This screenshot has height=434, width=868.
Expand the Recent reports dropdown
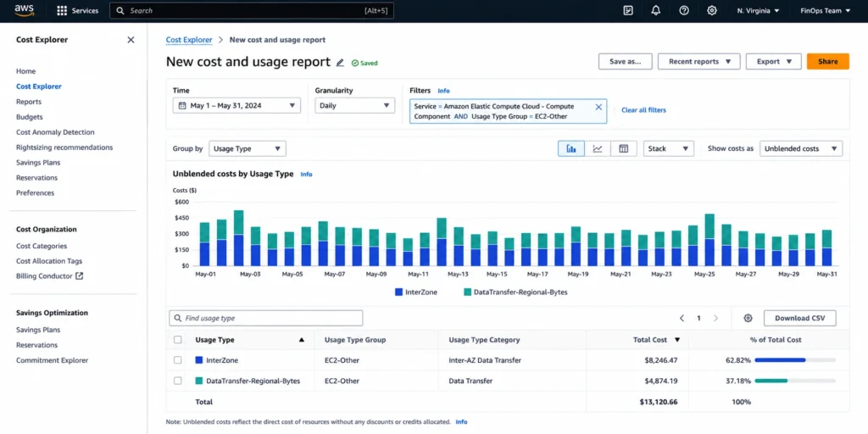pos(698,61)
